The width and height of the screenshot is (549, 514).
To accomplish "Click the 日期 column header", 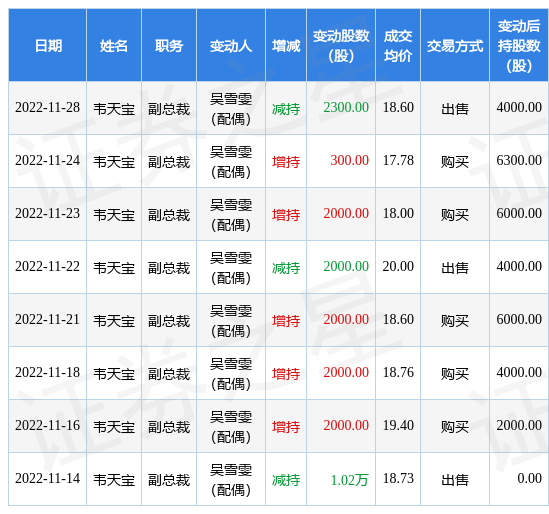I will click(x=48, y=46).
